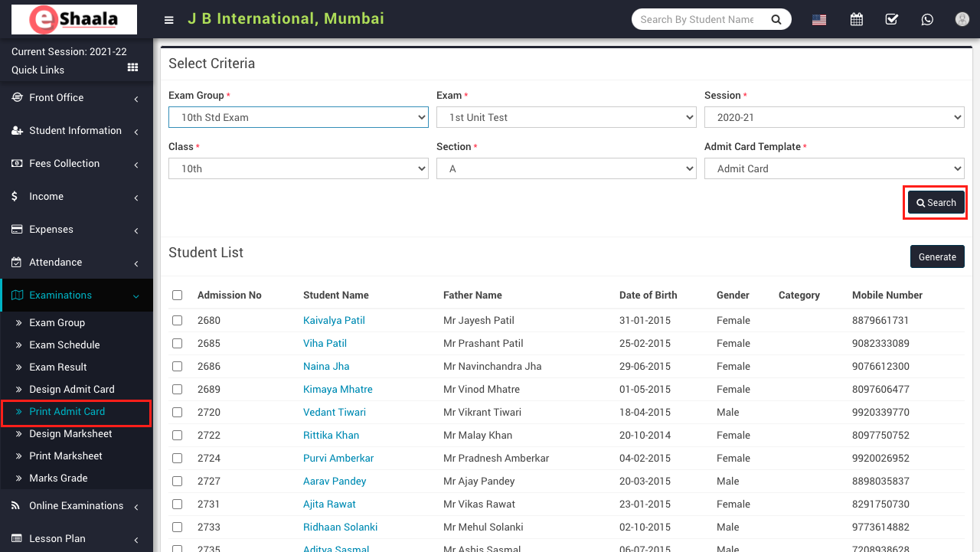This screenshot has height=552, width=980.
Task: Open the Admit Card Template dropdown
Action: 834,168
